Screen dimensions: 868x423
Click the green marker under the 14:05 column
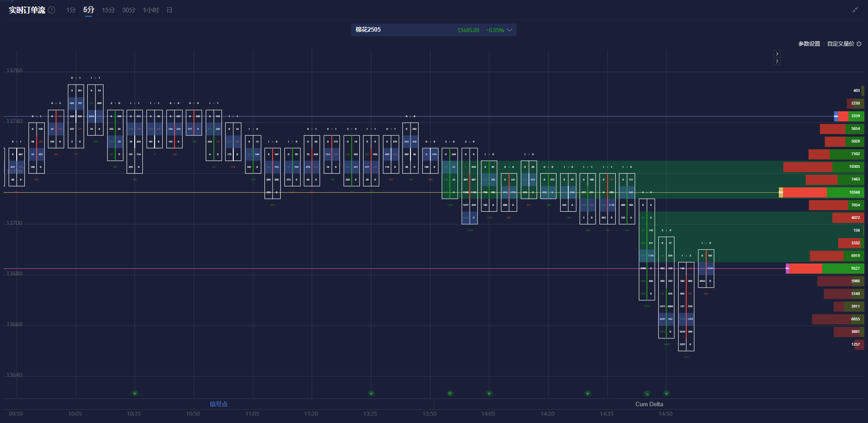[x=488, y=394]
